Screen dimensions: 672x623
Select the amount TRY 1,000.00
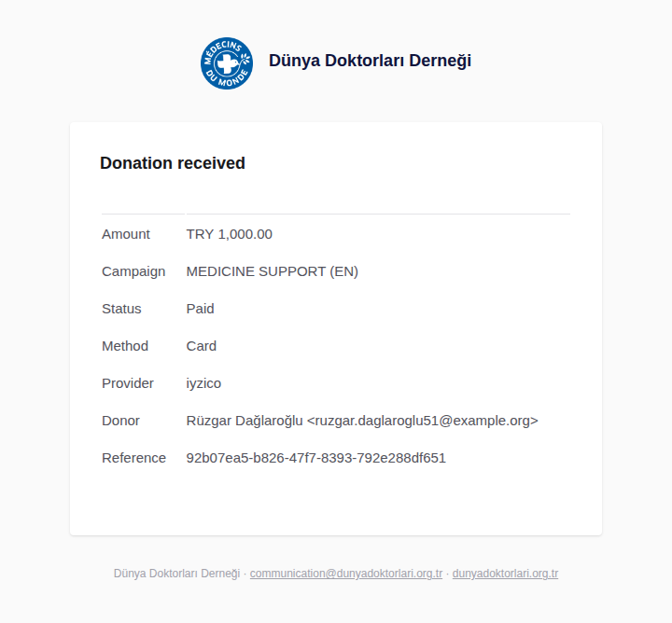230,234
